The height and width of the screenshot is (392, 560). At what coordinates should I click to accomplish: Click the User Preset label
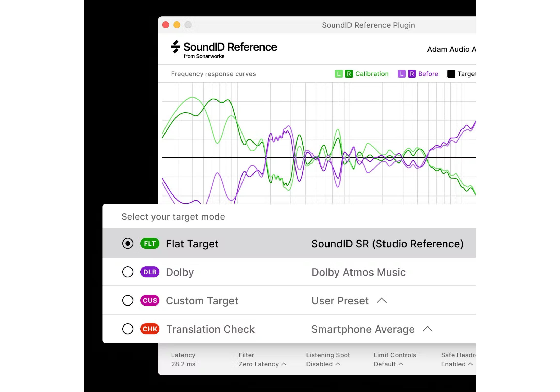[x=340, y=301]
